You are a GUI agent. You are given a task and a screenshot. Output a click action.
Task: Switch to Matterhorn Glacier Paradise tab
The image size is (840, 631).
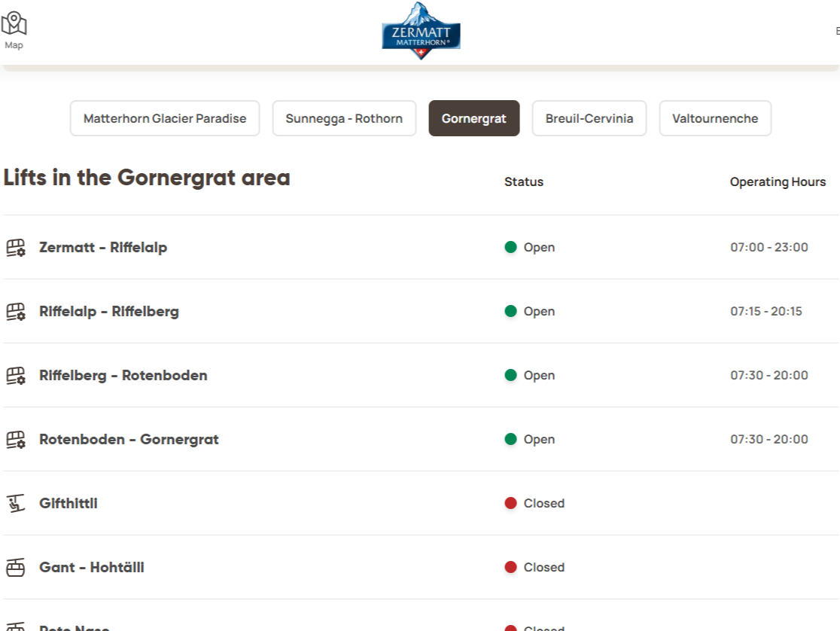[165, 118]
